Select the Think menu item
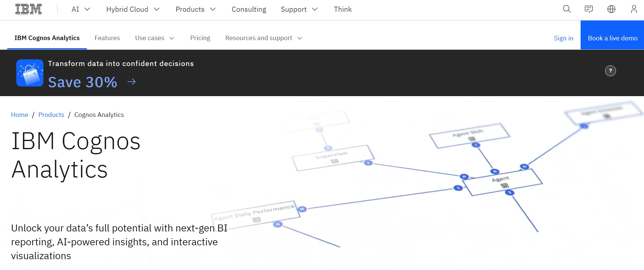This screenshot has width=644, height=270. click(343, 9)
